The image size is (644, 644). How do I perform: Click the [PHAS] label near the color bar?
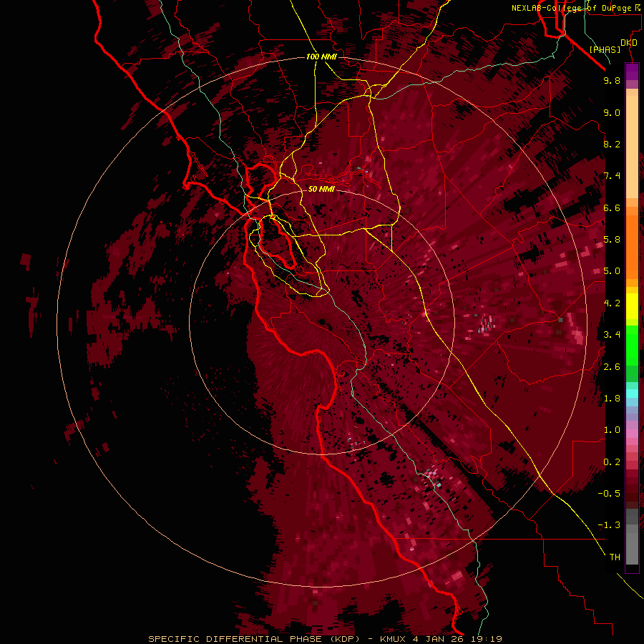click(605, 49)
